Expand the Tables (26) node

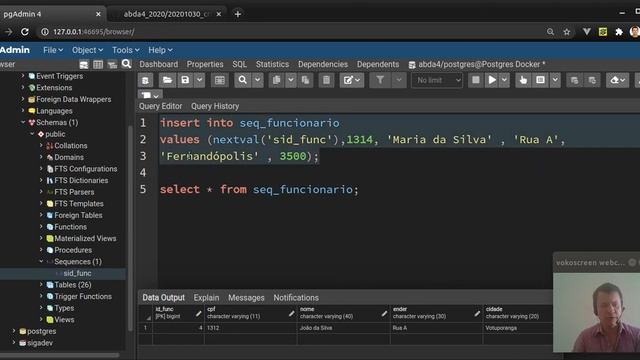pos(41,284)
